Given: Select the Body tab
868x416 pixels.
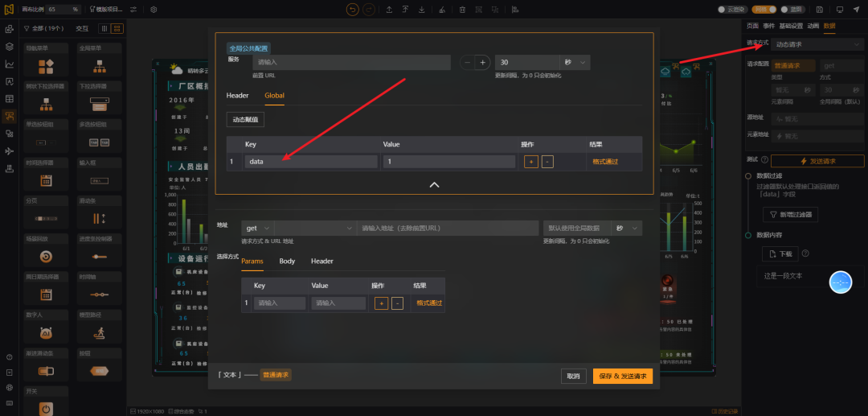Looking at the screenshot, I should click(287, 261).
